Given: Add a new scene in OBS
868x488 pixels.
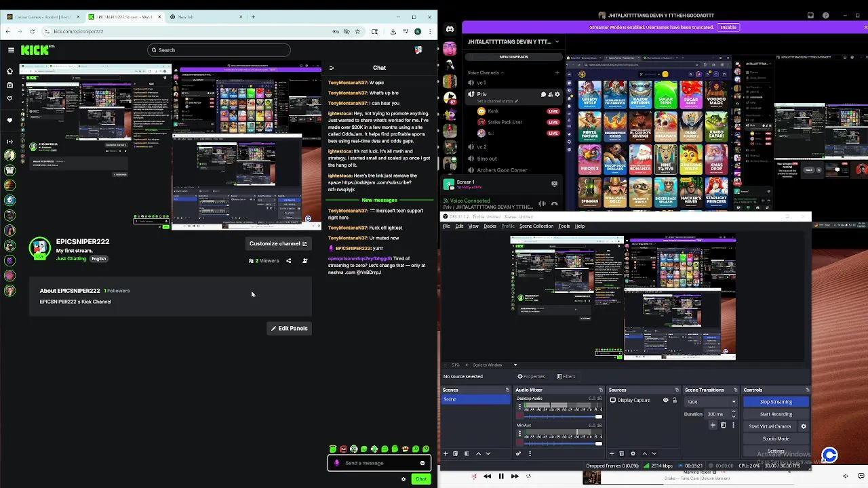Looking at the screenshot, I should [446, 453].
